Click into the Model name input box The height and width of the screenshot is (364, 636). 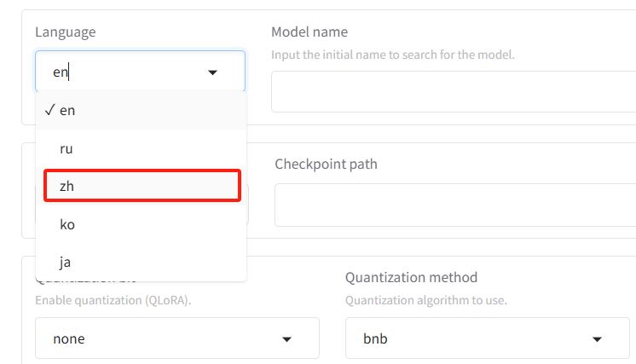454,91
